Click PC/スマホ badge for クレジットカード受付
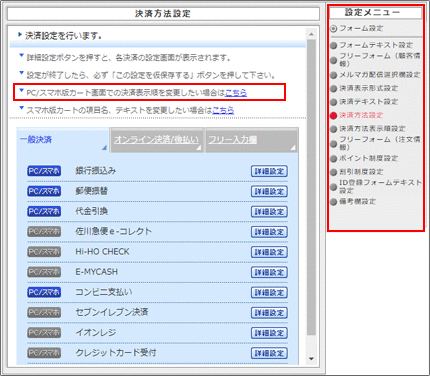Image resolution: width=430 pixels, height=376 pixels. tap(44, 353)
